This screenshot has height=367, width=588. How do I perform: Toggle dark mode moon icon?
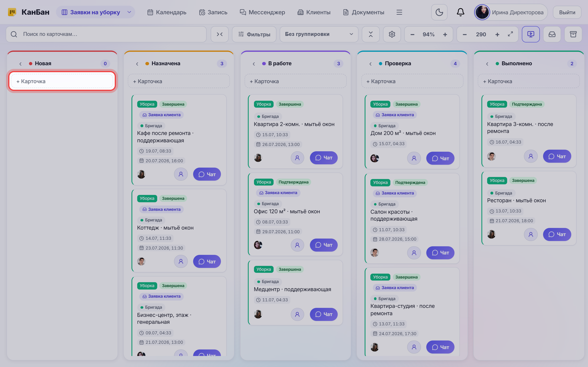pyautogui.click(x=439, y=12)
